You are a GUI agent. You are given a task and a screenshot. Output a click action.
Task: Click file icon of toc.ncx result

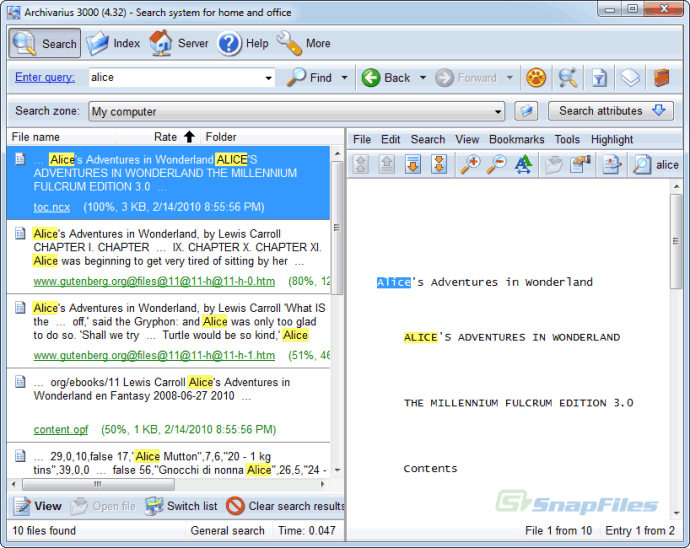[20, 159]
